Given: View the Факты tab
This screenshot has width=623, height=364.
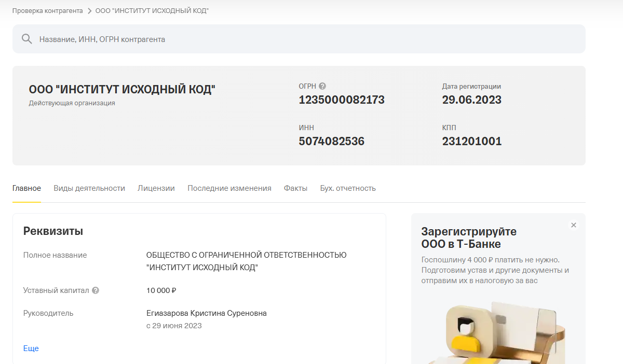Looking at the screenshot, I should click(x=295, y=188).
